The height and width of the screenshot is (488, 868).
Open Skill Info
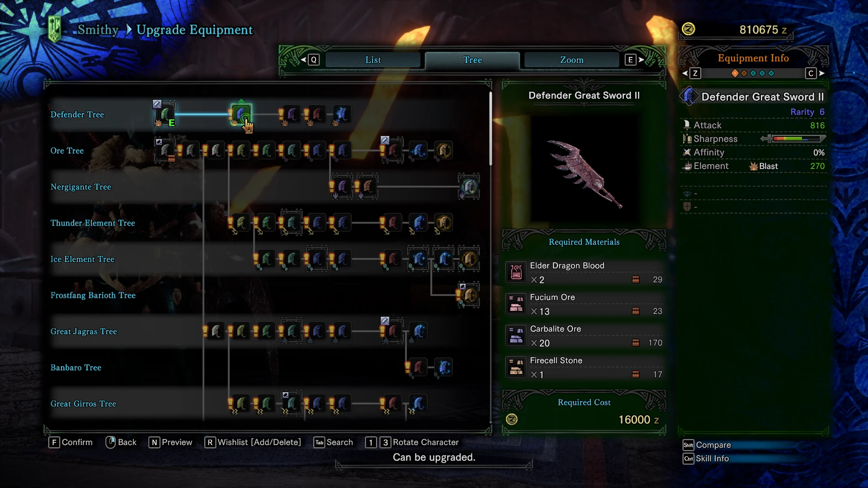coord(706,459)
